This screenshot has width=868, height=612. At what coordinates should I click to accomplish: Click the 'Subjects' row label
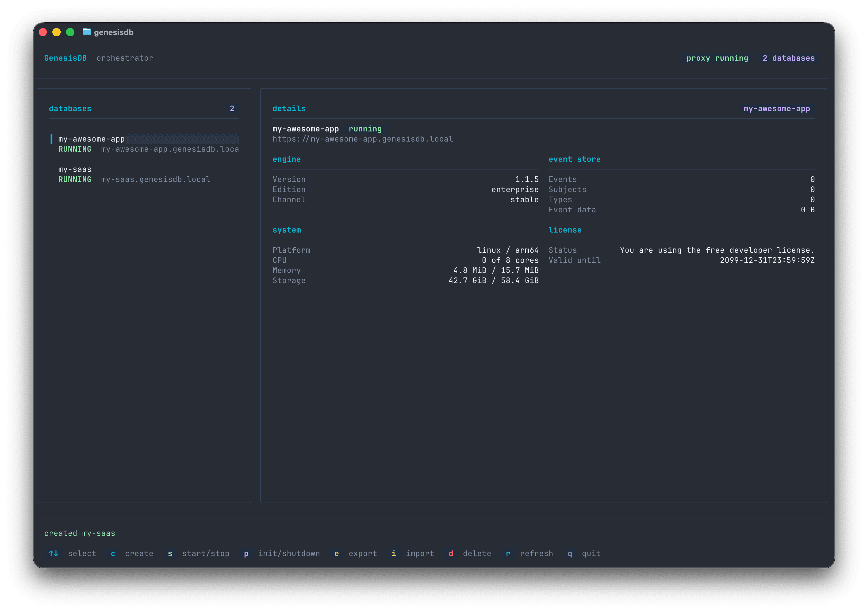[567, 189]
